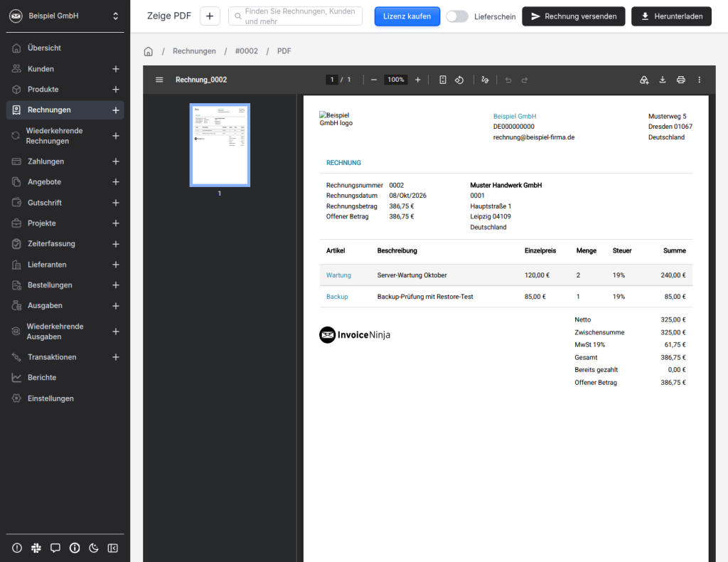
Task: Click the info icon in the sidebar footer
Action: pos(74,548)
